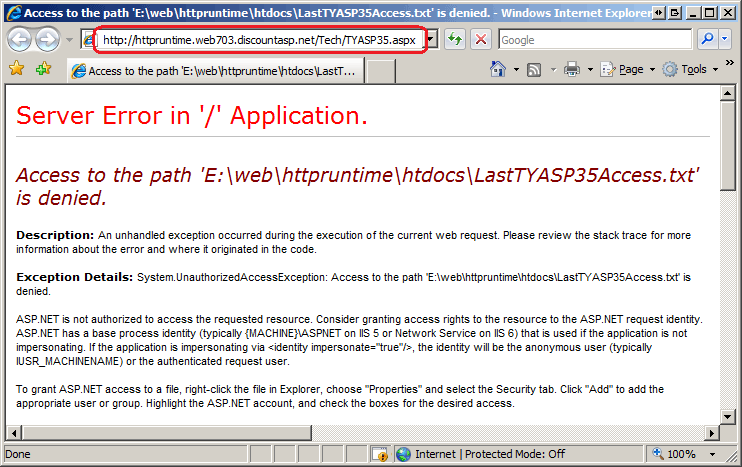Select the 'Access to the path' tab
This screenshot has height=467, width=742.
click(216, 70)
